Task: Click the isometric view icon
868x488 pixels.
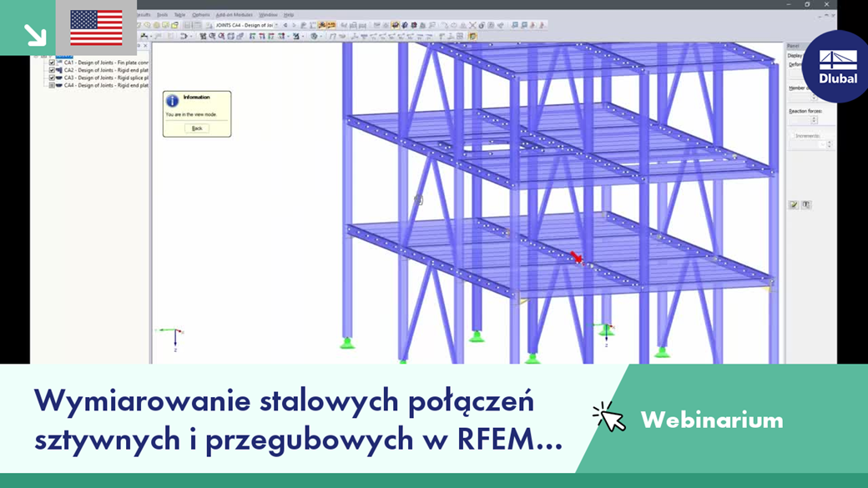Action: pyautogui.click(x=281, y=36)
